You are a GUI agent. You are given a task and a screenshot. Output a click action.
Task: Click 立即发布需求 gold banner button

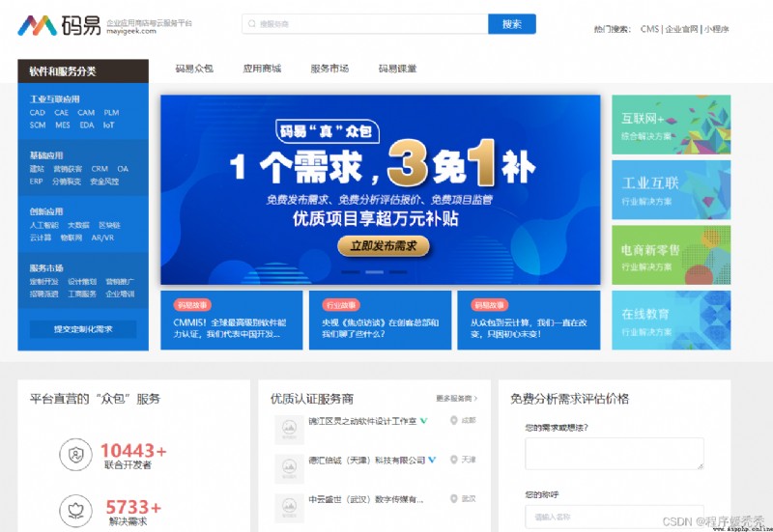[x=384, y=246]
